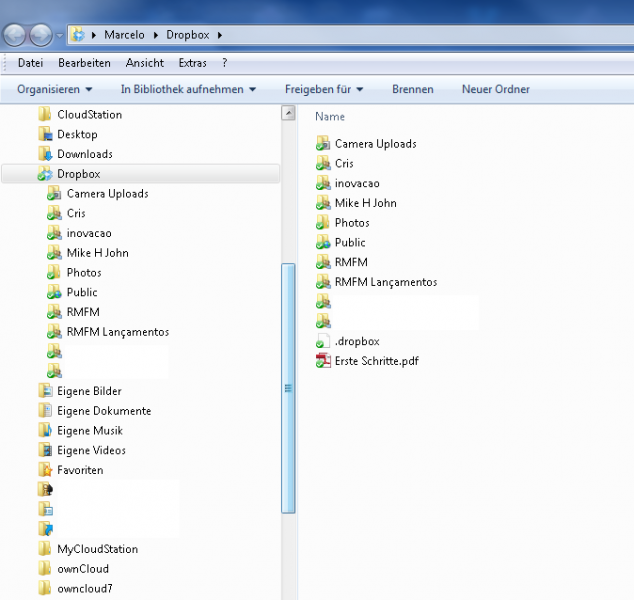Viewport: 634px width, 600px height.
Task: Select Erste Schritte.pdf file icon
Action: pyautogui.click(x=323, y=361)
